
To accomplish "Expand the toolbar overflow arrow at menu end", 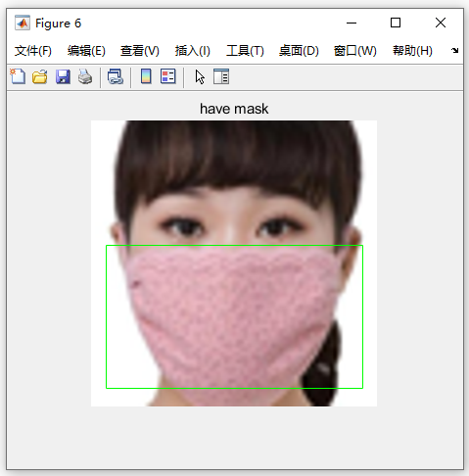I will pos(454,50).
